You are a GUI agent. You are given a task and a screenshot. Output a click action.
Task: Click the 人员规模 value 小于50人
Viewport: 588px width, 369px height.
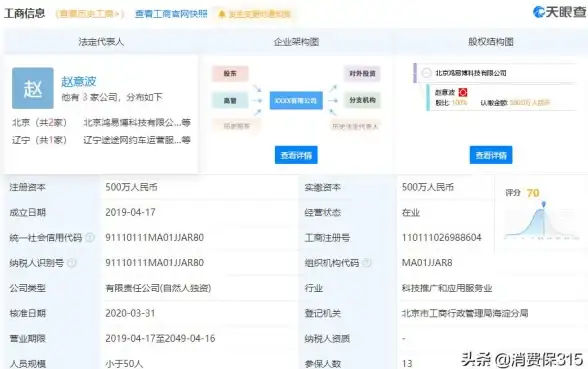point(124,363)
